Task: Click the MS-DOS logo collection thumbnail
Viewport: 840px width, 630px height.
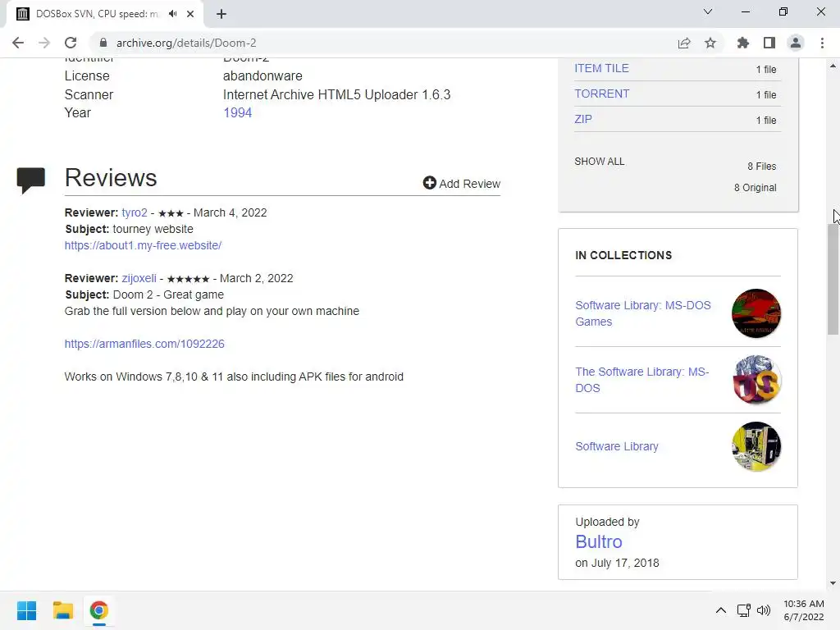Action: [756, 380]
